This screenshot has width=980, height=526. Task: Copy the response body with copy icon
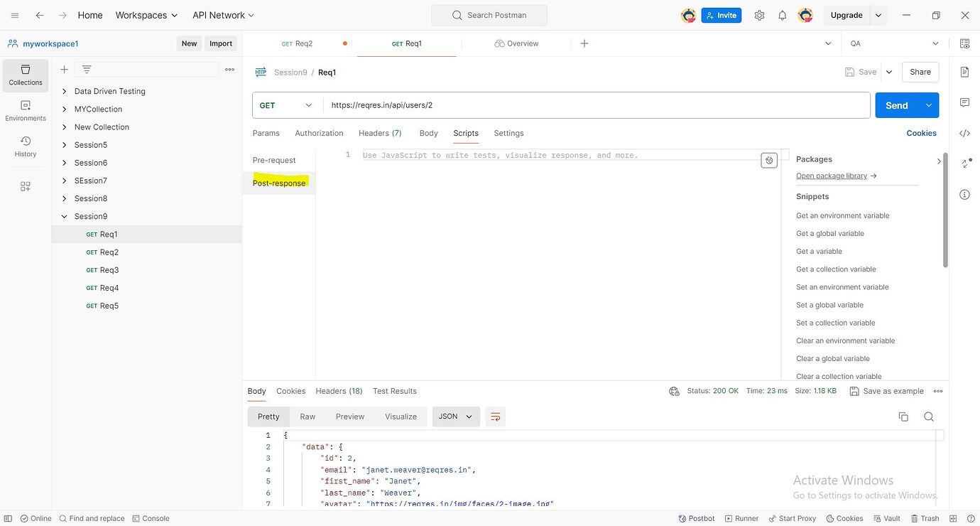point(903,417)
